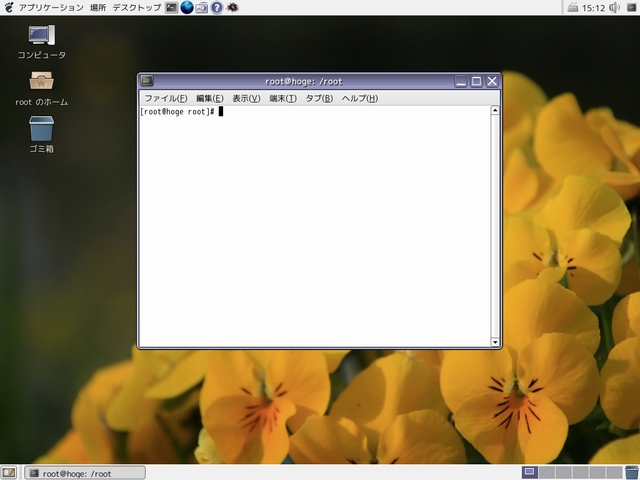Select the root のホーム folder icon

[x=42, y=89]
